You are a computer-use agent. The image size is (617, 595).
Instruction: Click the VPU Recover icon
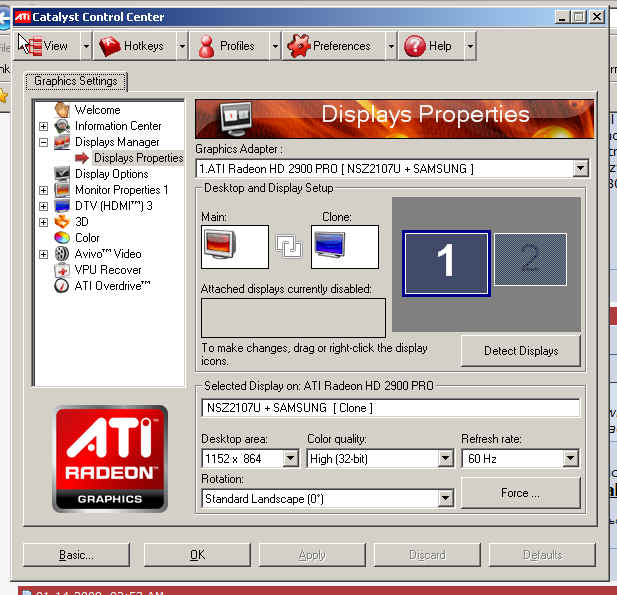pos(62,270)
